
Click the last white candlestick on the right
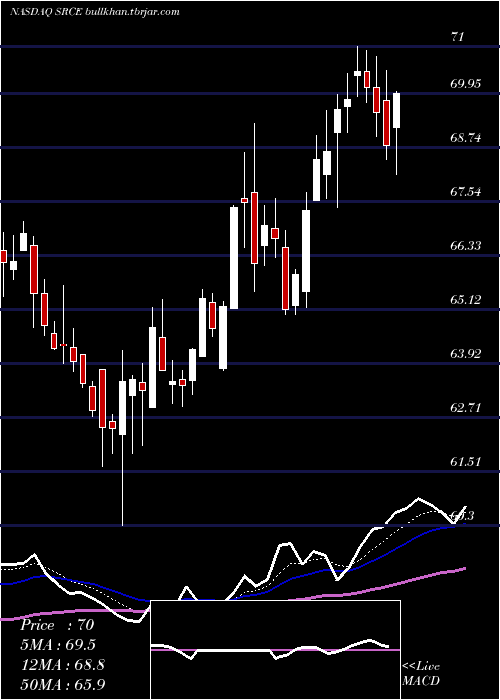pyautogui.click(x=396, y=110)
